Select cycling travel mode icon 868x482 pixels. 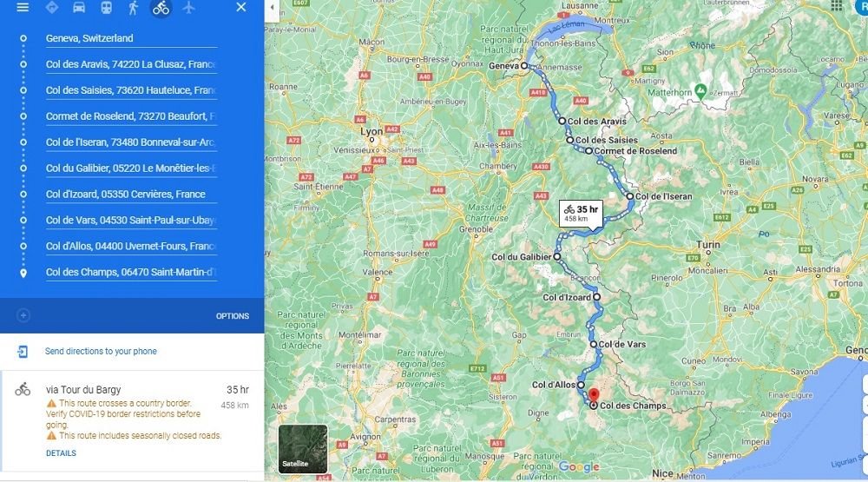161,8
